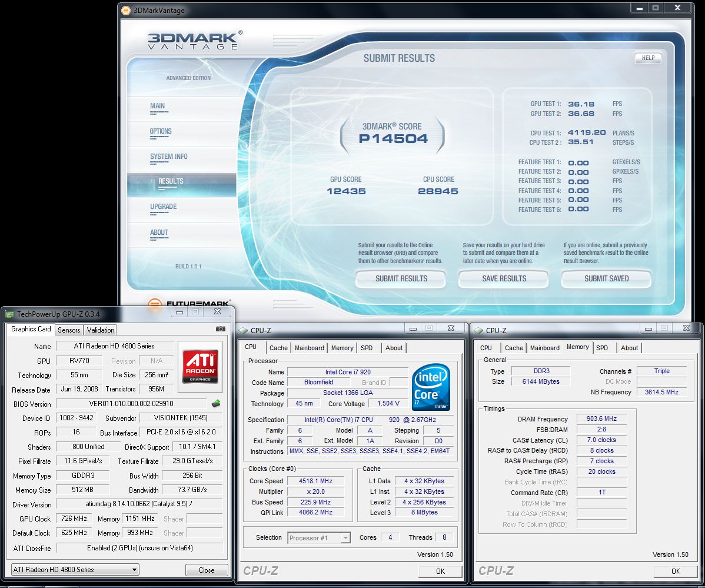Image resolution: width=705 pixels, height=588 pixels.
Task: Open About tab in right CPU-Z window
Action: pyautogui.click(x=629, y=348)
